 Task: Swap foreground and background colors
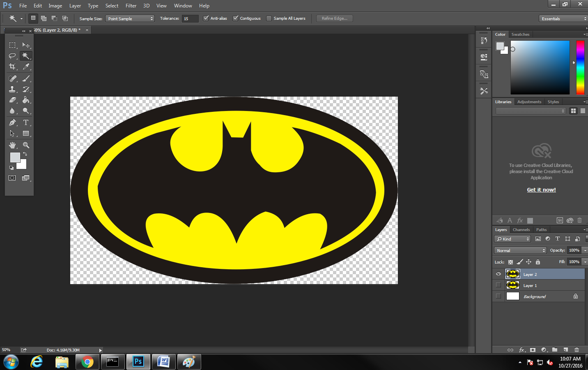25,154
